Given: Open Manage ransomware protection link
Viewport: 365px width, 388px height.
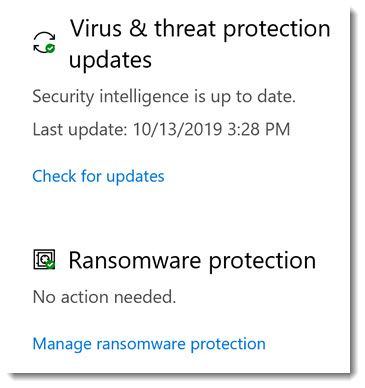Looking at the screenshot, I should click(x=149, y=344).
